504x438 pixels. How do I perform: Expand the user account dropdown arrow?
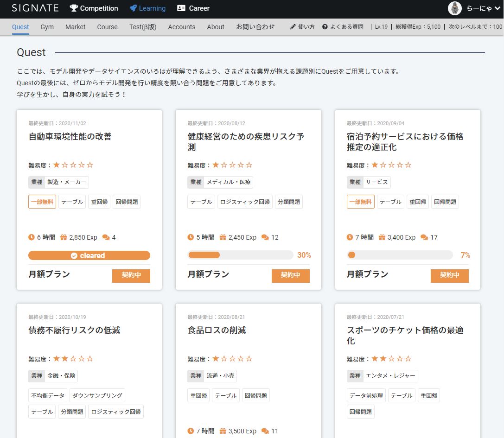click(498, 8)
